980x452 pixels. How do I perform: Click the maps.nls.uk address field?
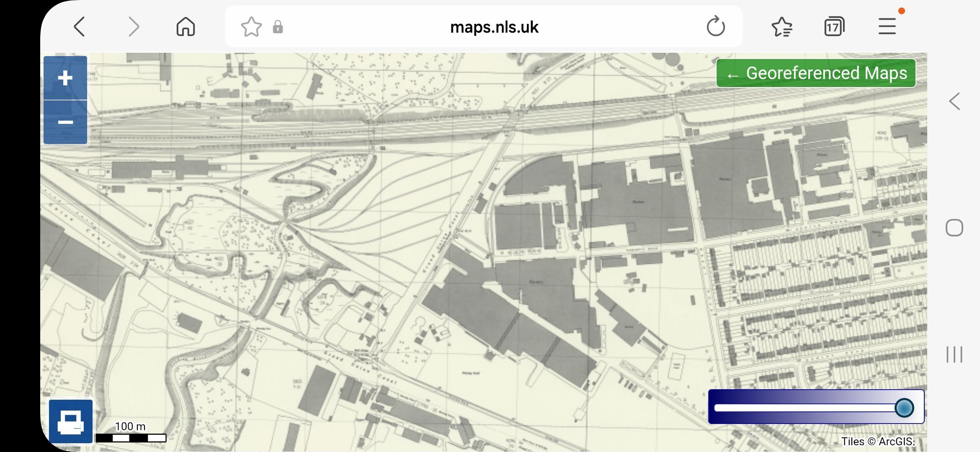pyautogui.click(x=494, y=27)
